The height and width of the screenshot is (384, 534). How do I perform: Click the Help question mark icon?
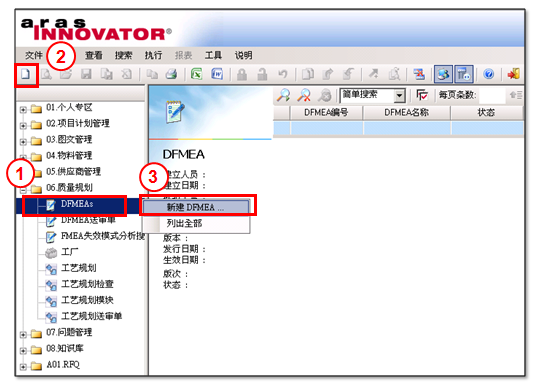point(489,74)
